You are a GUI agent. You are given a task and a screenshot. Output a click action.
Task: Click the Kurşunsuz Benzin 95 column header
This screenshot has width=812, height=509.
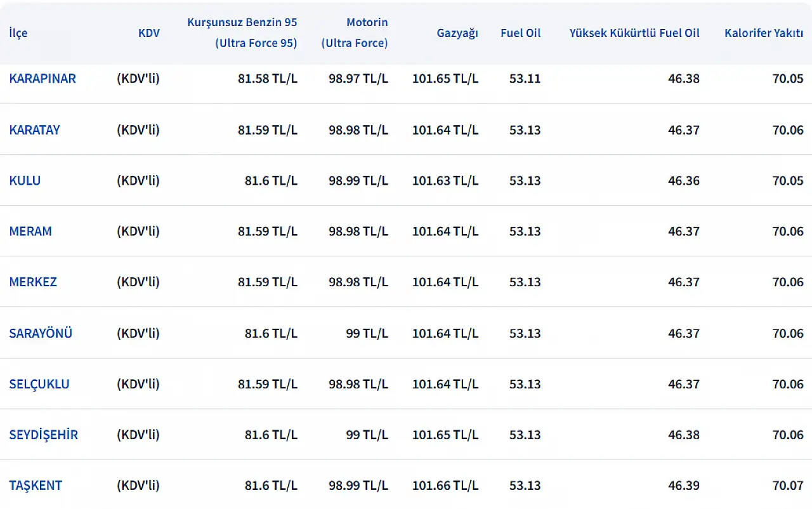click(242, 32)
